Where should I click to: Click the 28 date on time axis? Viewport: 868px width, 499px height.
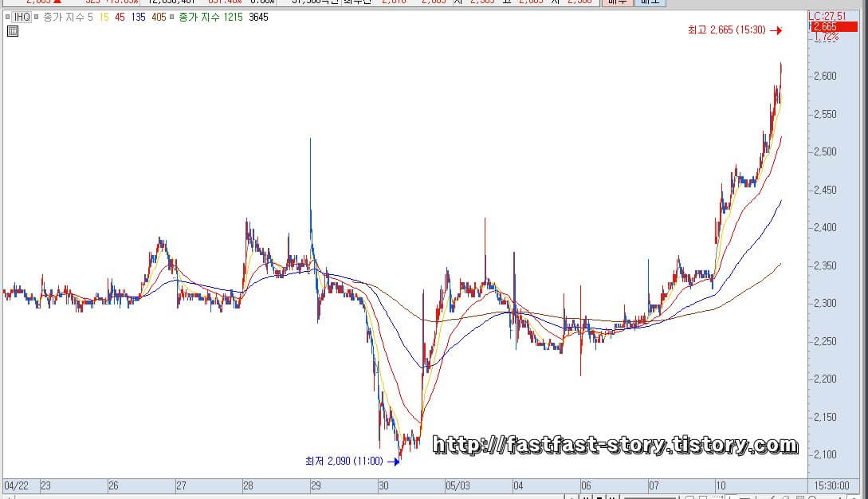pos(248,485)
